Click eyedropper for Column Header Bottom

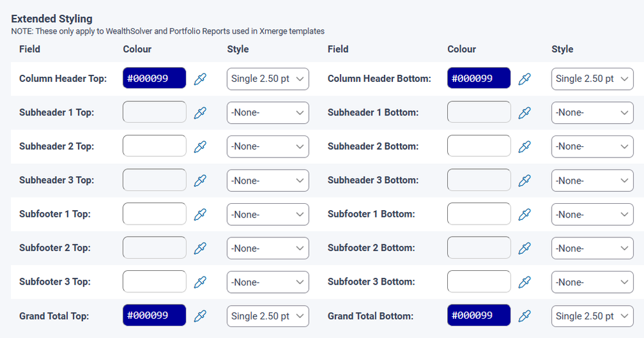click(x=525, y=79)
